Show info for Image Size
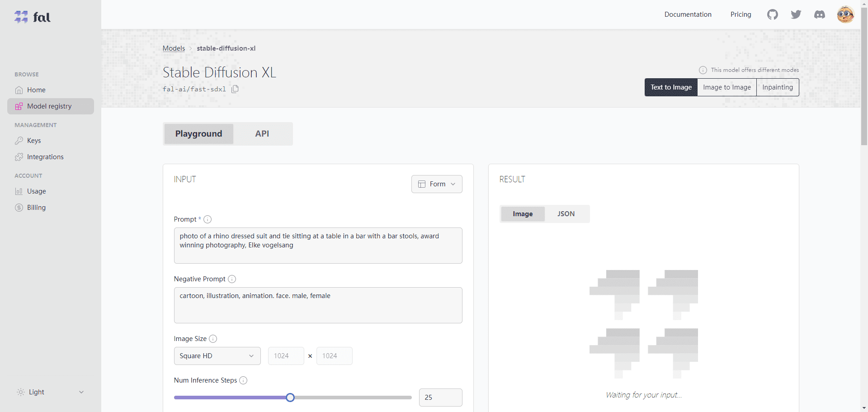Screen dimensions: 868x412 (x=213, y=339)
